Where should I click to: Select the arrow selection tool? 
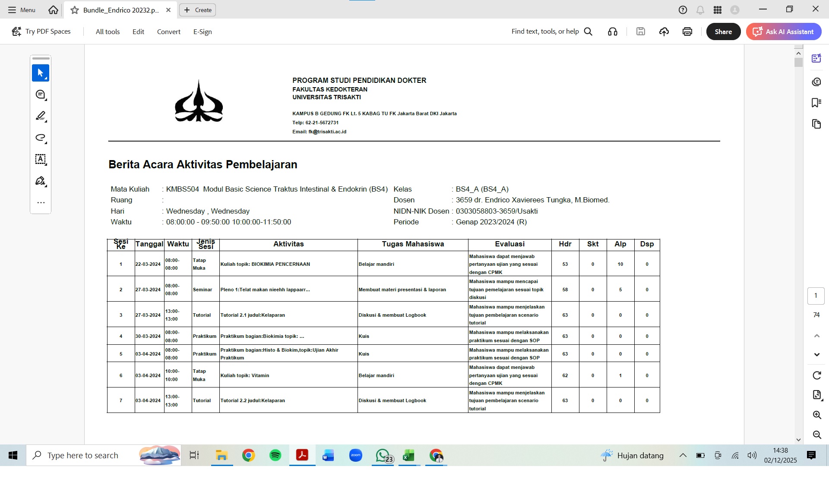point(41,73)
